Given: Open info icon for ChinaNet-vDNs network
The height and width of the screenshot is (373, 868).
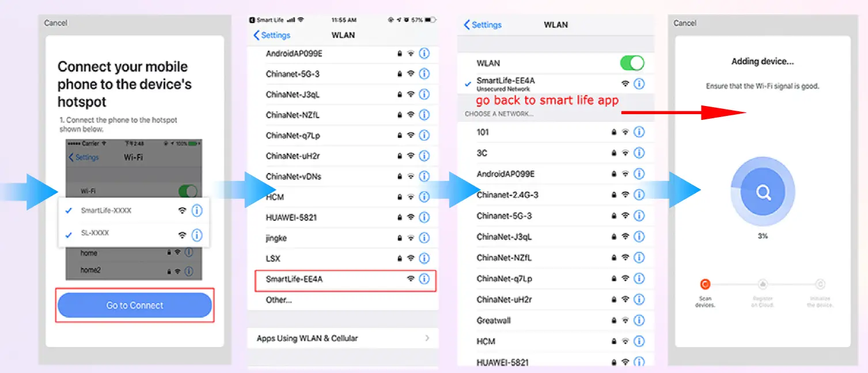Looking at the screenshot, I should tap(424, 176).
